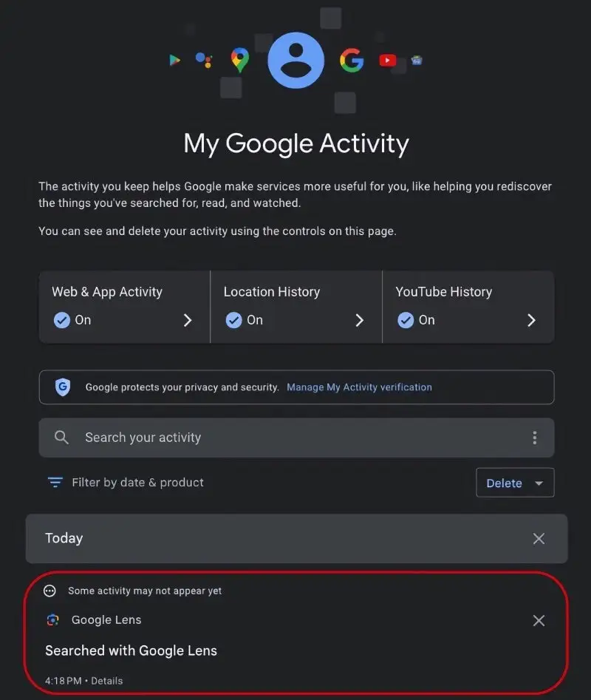
Task: Open the Delete dropdown
Action: click(515, 483)
